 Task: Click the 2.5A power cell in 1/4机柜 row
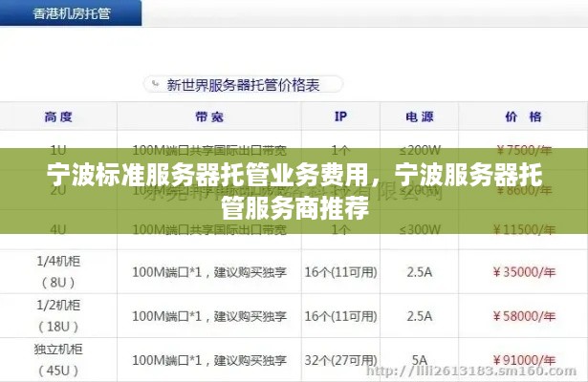coord(420,272)
